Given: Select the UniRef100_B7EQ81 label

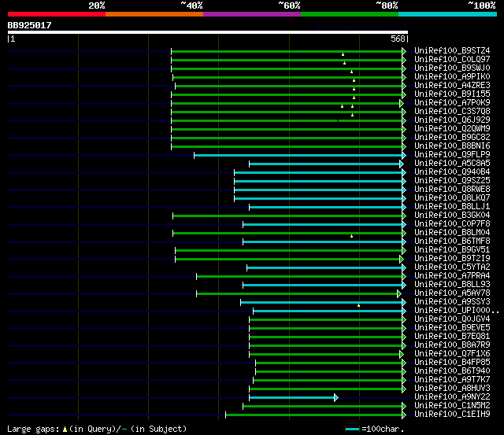Looking at the screenshot, I should (452, 337).
